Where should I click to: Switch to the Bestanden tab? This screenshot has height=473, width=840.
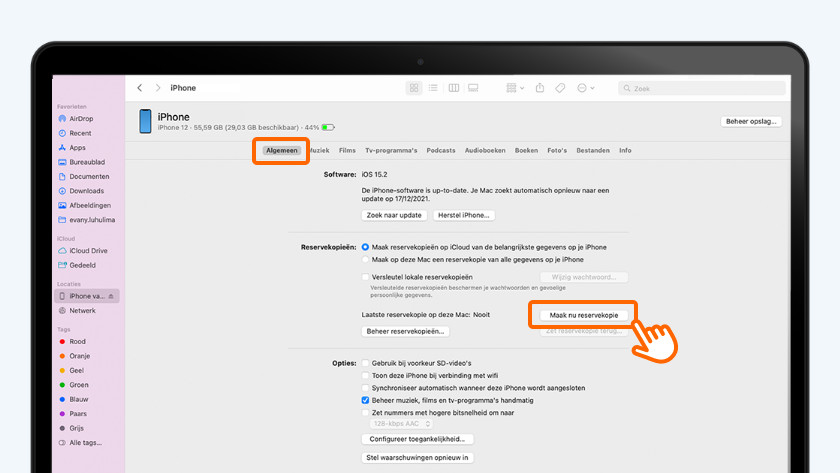593,151
